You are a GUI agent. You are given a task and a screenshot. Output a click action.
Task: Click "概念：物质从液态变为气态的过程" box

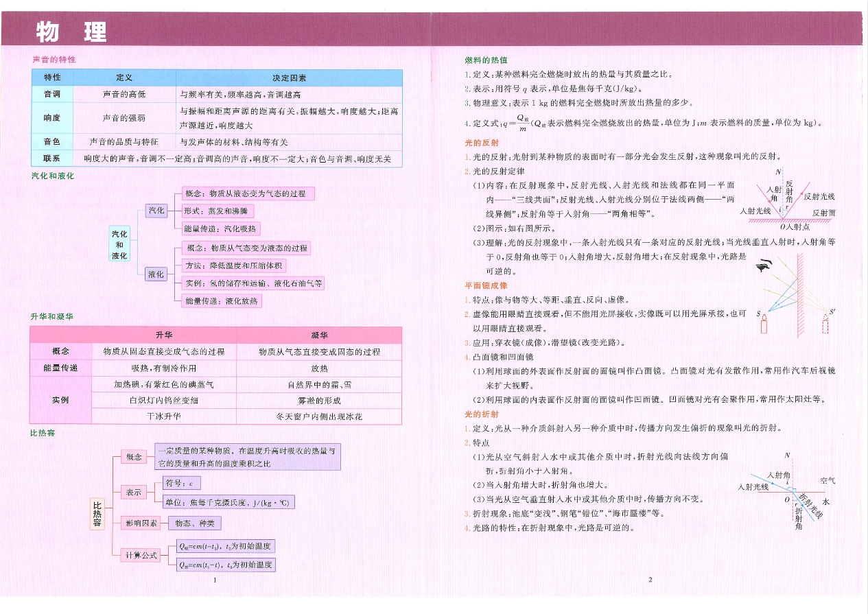[248, 193]
